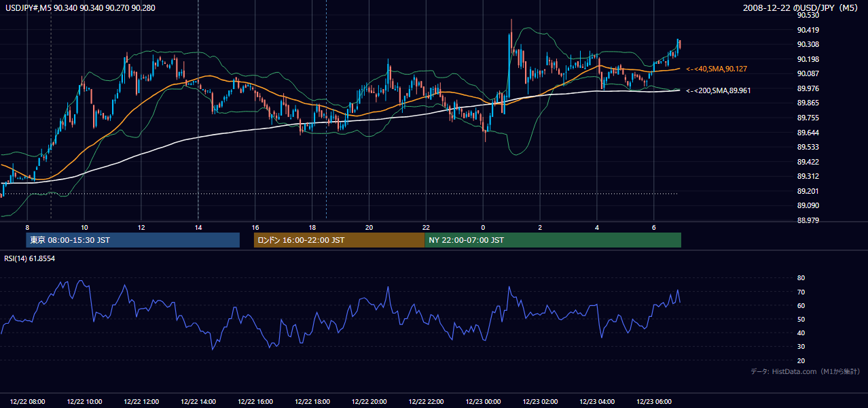Select the NY 22:00-07:00 JST session bar

click(553, 240)
